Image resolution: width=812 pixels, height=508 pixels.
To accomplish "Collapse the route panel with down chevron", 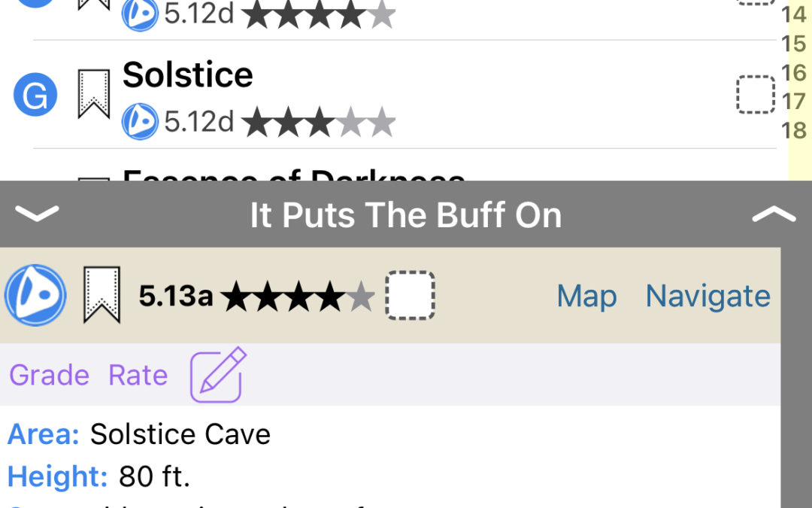I will (x=36, y=214).
